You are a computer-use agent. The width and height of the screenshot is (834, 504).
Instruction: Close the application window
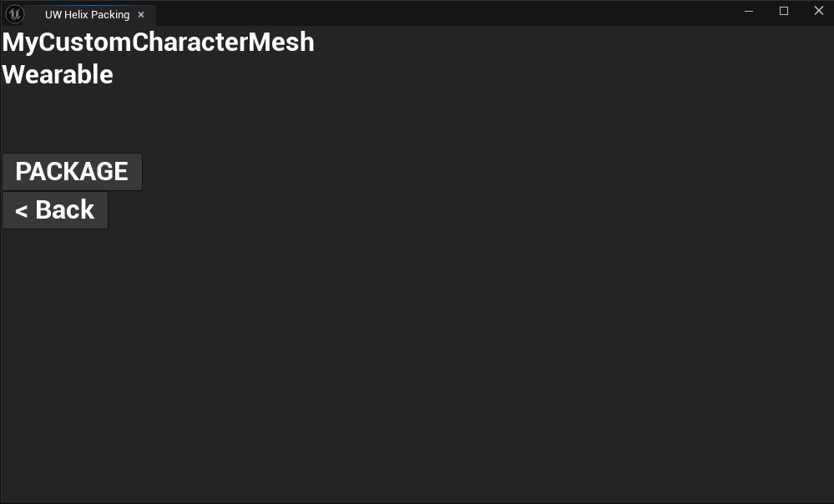[819, 11]
